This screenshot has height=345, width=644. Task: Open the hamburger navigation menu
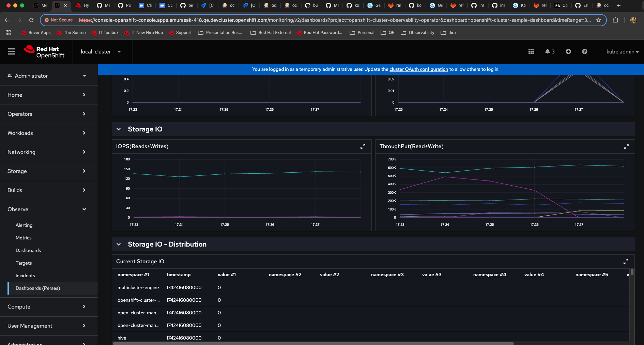(x=12, y=51)
